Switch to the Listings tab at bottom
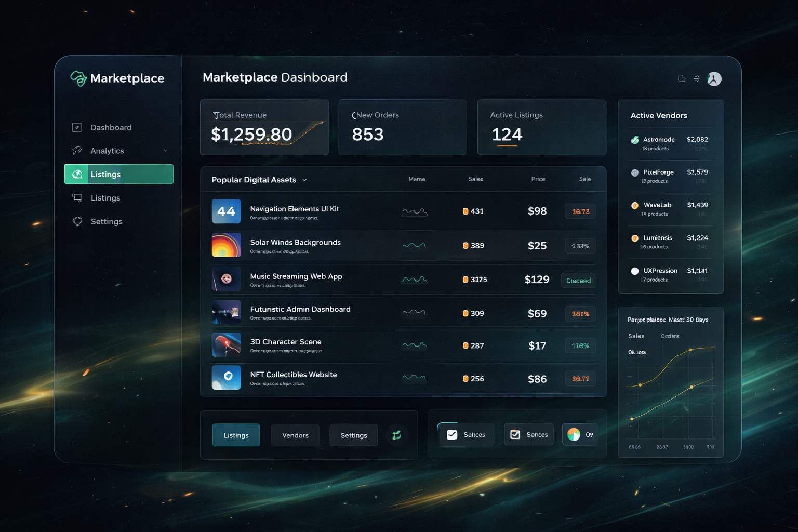 236,435
